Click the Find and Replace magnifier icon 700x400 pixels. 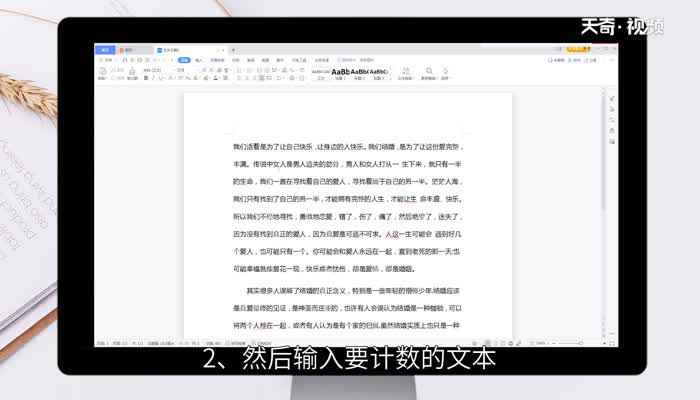[429, 73]
